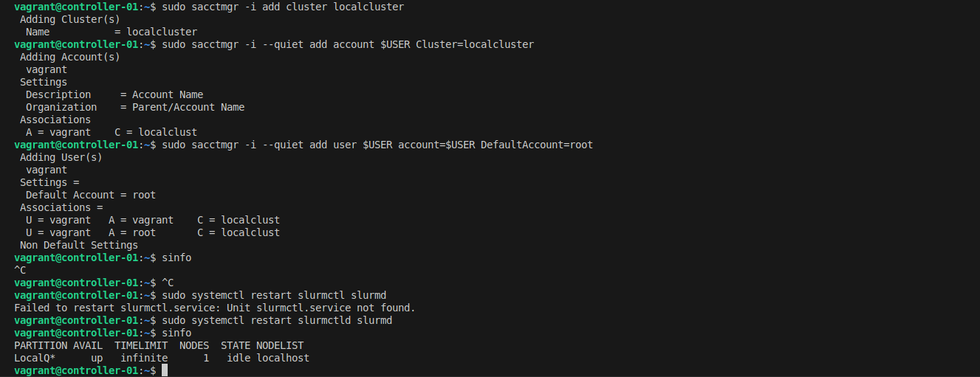Click the PARTITION column header in sinfo output
This screenshot has height=377, width=980.
coord(41,345)
